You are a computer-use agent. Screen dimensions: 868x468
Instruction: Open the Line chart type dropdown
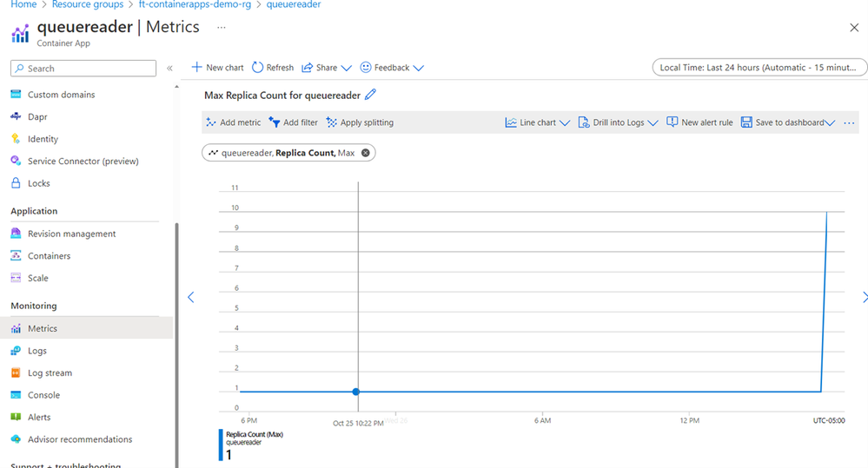click(x=537, y=122)
